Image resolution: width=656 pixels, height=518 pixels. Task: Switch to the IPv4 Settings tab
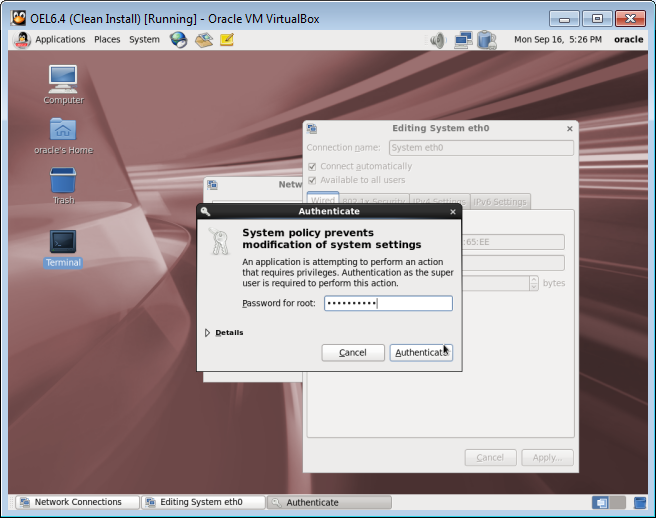[x=439, y=202]
